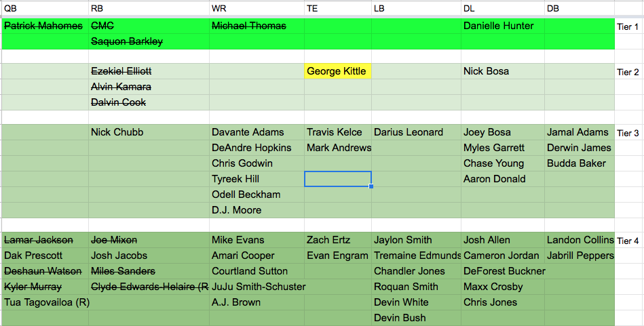
Task: Select the WR column header cell
Action: 257,9
